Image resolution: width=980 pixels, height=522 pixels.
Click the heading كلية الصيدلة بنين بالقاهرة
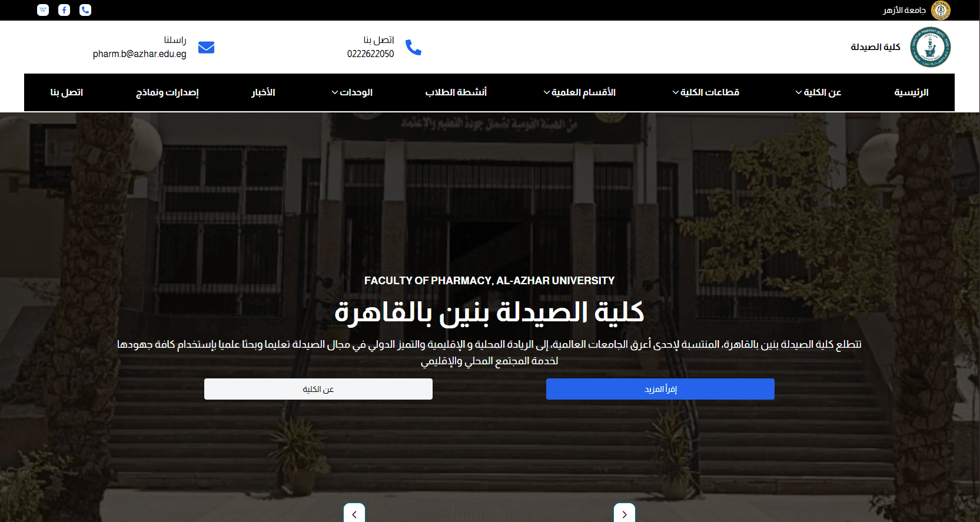pyautogui.click(x=489, y=312)
